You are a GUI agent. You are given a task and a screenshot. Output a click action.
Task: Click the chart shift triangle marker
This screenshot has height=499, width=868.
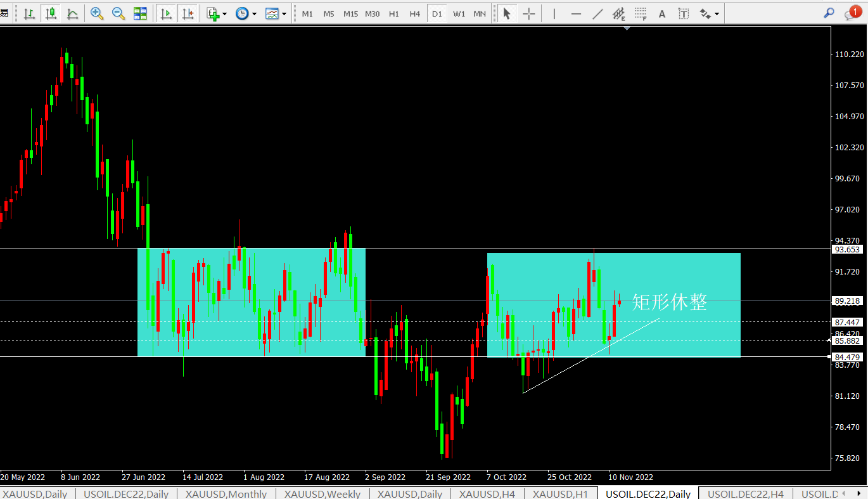click(626, 29)
